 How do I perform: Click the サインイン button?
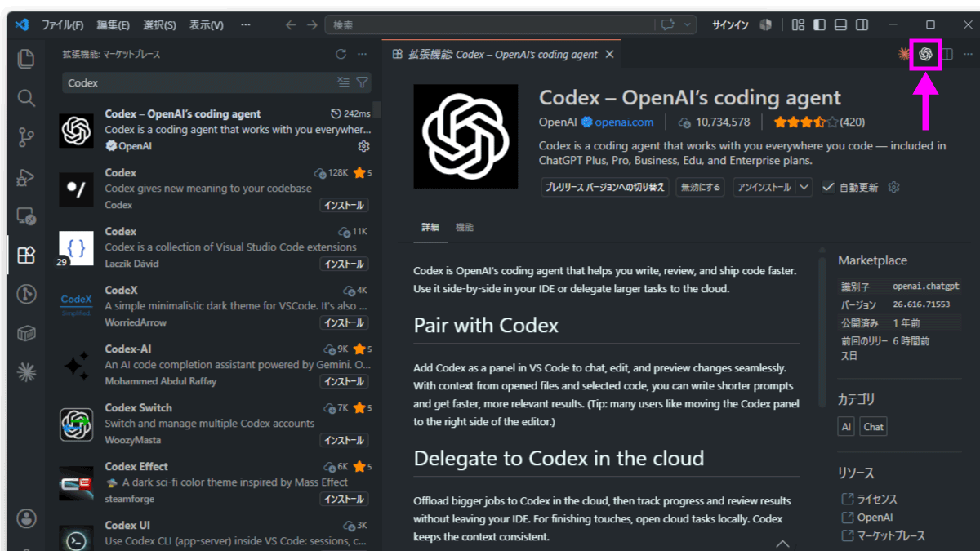(x=730, y=25)
